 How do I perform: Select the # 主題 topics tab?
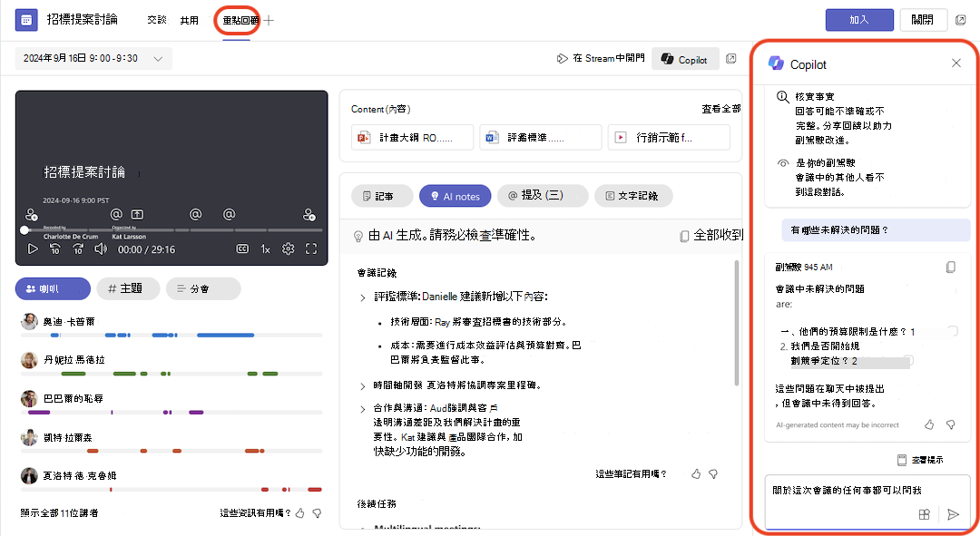click(x=128, y=288)
